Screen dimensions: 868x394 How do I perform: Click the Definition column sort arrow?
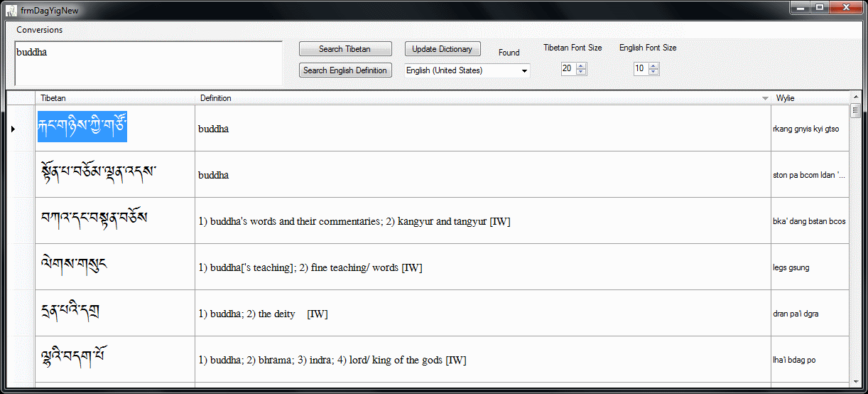(x=765, y=98)
